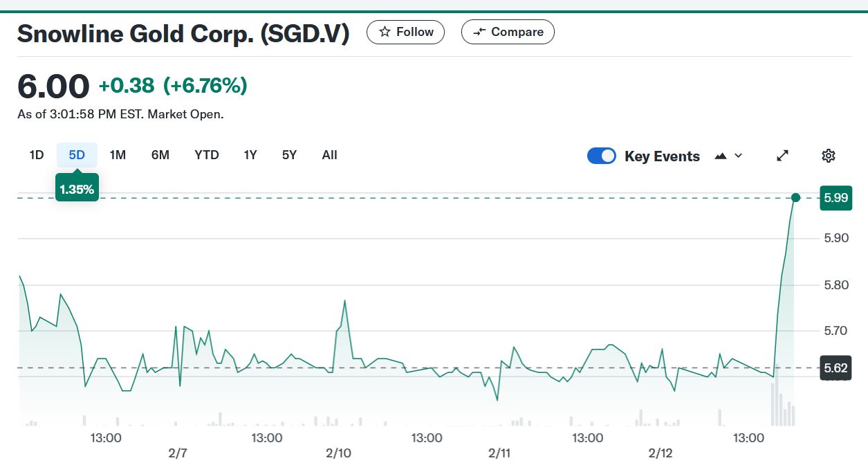868x472 pixels.
Task: Switch to 1Y time range
Action: click(250, 155)
